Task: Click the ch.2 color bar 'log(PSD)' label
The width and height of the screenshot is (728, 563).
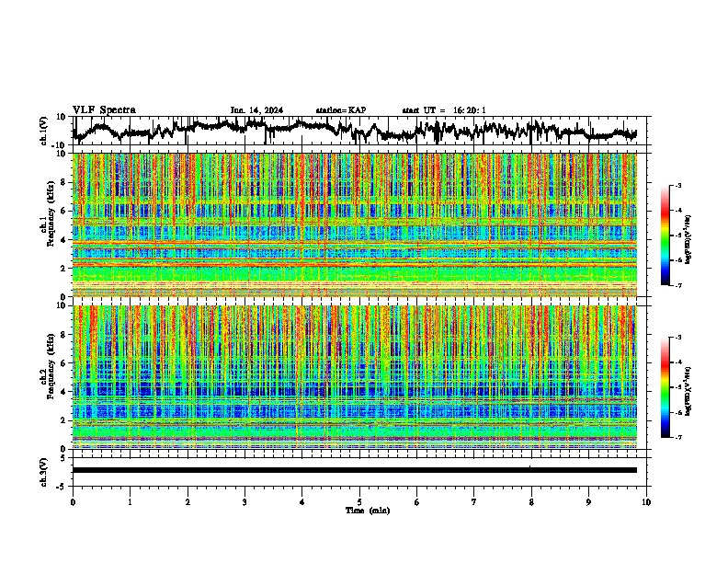Action: 688,391
